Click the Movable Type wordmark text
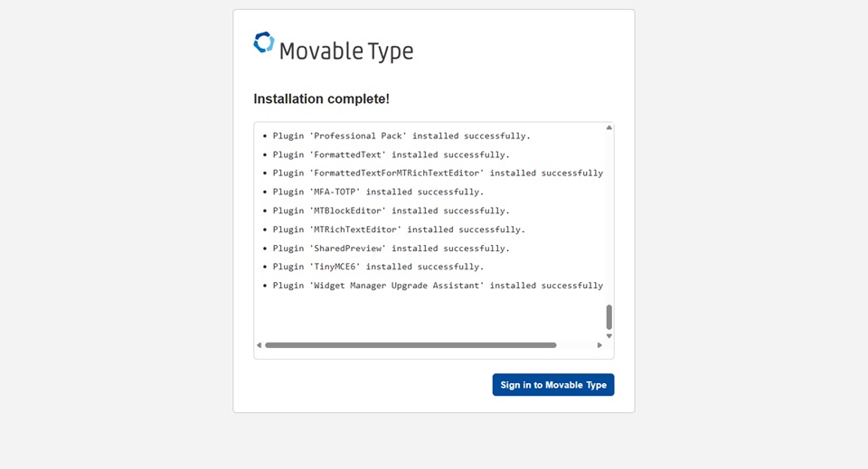The image size is (868, 469). pyautogui.click(x=345, y=52)
